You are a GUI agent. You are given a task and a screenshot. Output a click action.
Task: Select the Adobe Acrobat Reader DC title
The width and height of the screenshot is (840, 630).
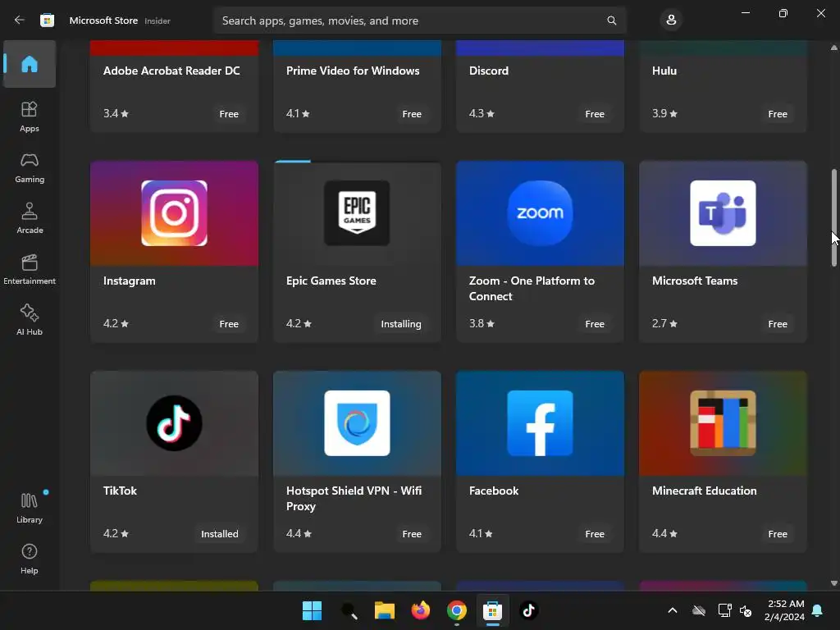[171, 71]
